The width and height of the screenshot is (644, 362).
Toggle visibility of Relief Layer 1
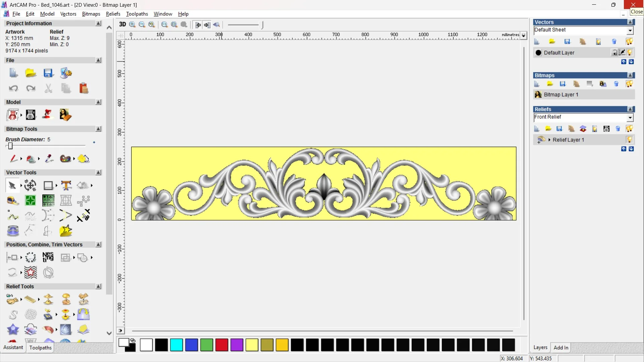(x=629, y=140)
